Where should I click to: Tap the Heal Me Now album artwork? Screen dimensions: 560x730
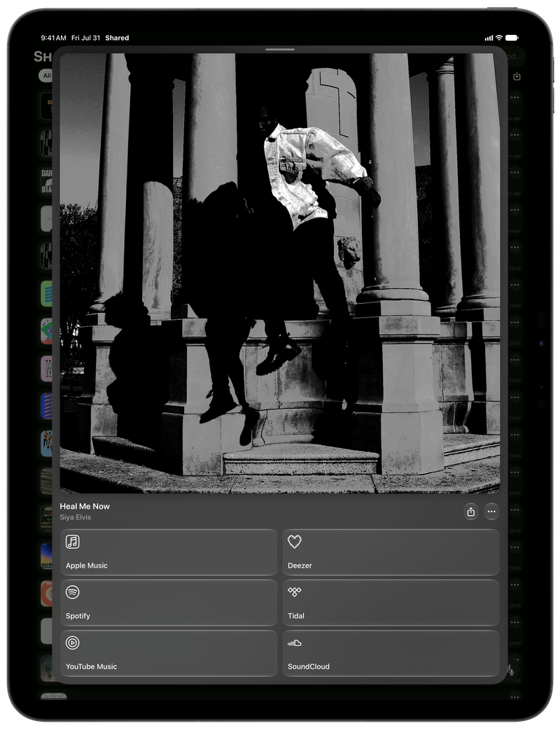[x=280, y=273]
